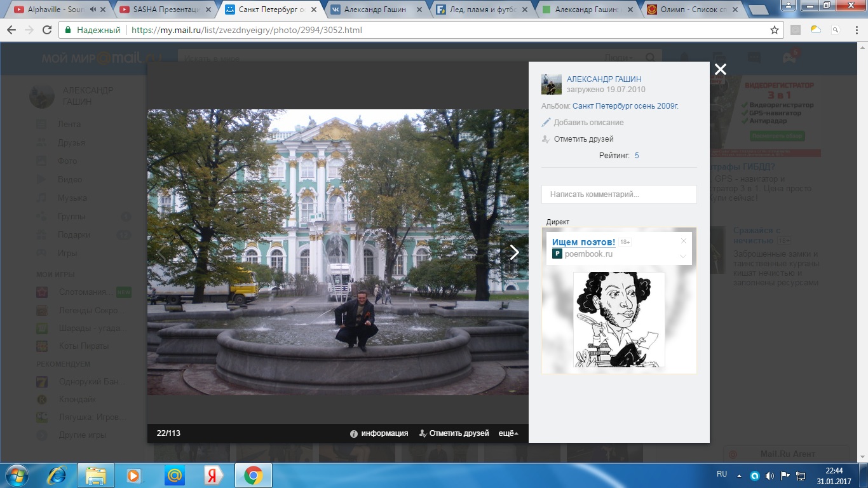This screenshot has width=868, height=488.
Task: Click Добавить описание
Action: [583, 123]
